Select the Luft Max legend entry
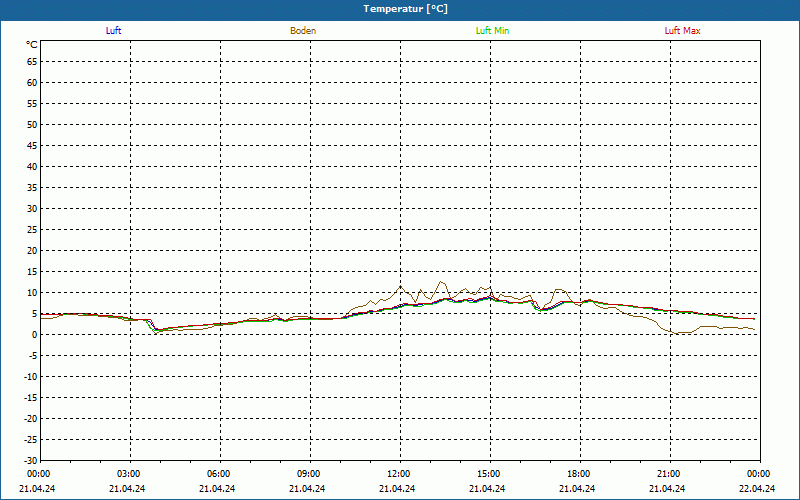 (682, 31)
